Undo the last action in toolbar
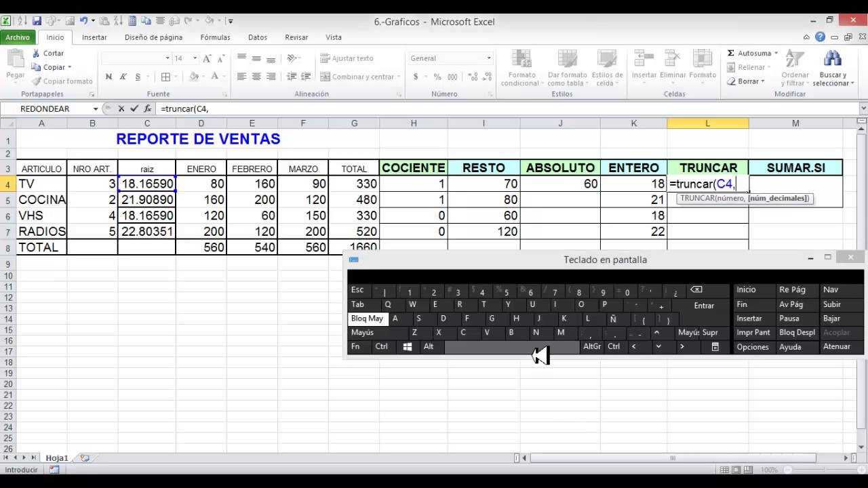This screenshot has height=488, width=868. point(83,21)
